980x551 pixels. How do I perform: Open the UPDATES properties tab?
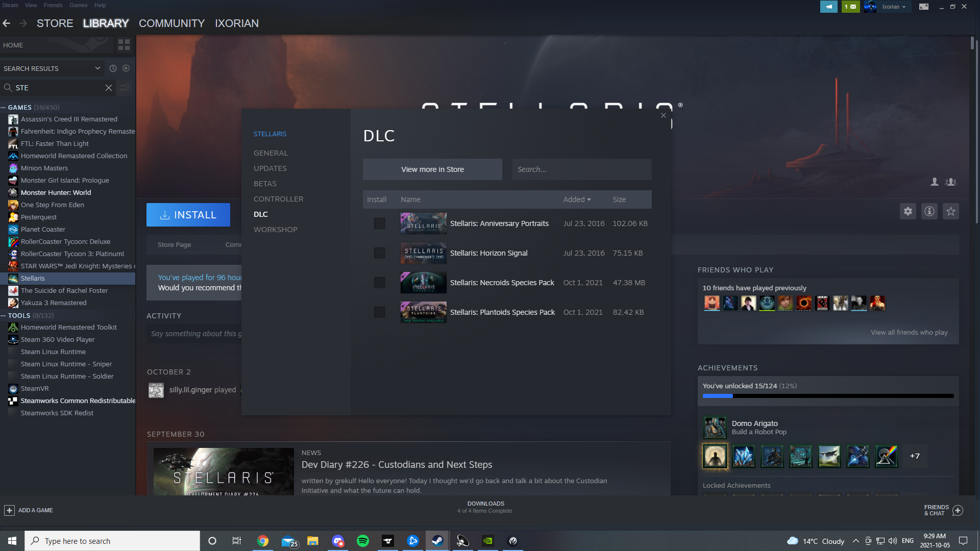tap(271, 168)
